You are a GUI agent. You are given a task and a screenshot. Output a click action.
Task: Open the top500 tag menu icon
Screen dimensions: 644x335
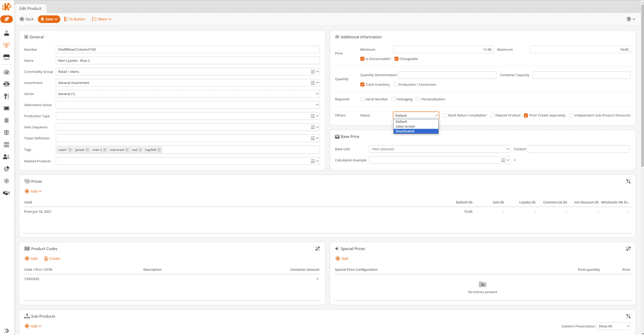pyautogui.click(x=159, y=150)
